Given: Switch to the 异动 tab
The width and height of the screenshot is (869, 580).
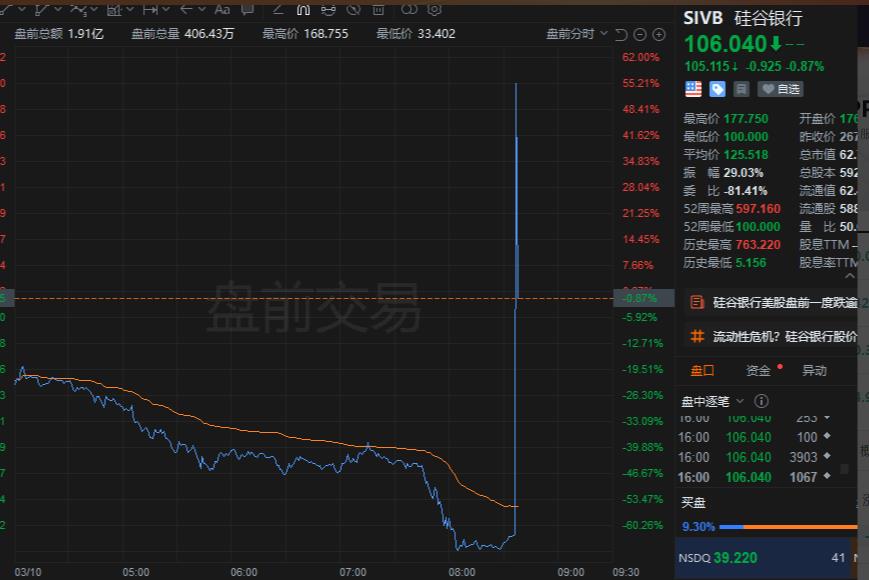Looking at the screenshot, I should tap(814, 370).
